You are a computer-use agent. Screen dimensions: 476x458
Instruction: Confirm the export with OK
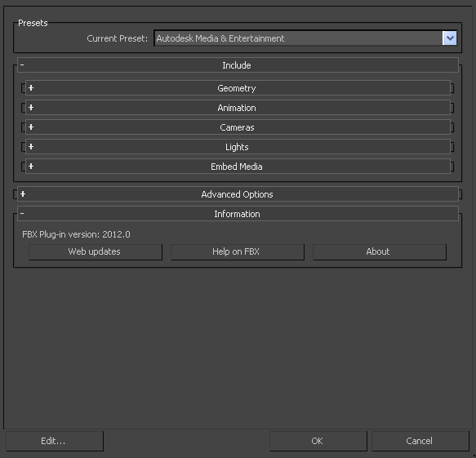(318, 441)
